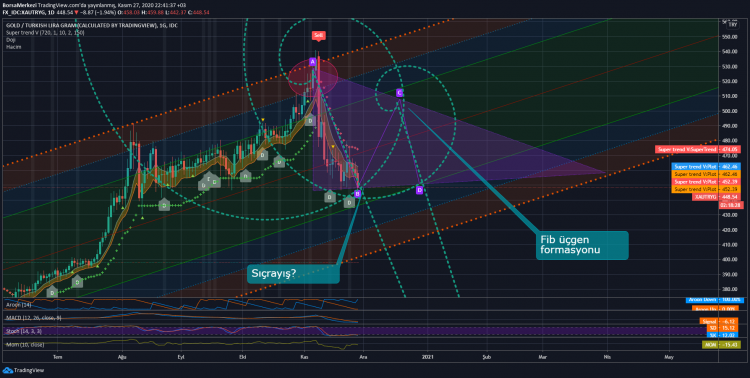Click the Mom (10, close) pane label
This screenshot has width=750, height=378.
(x=24, y=345)
